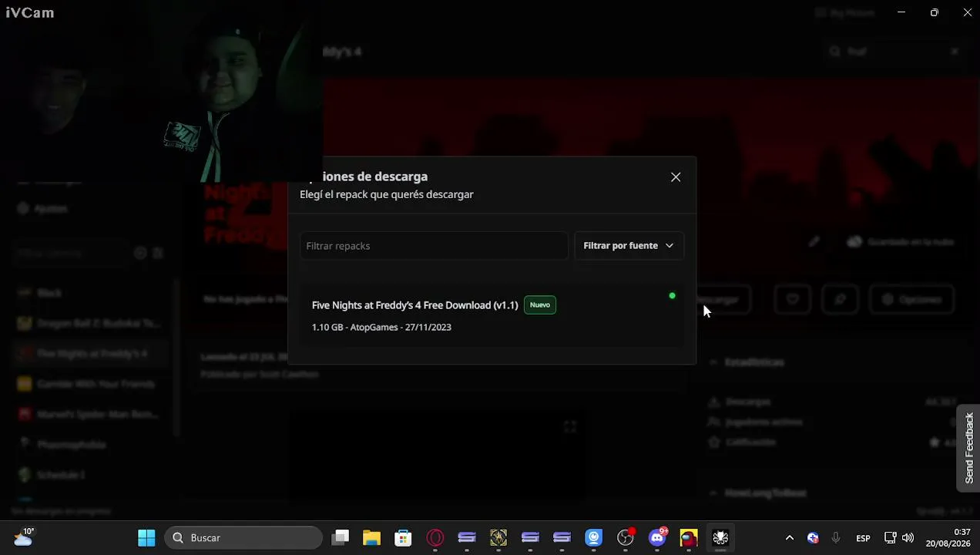This screenshot has height=555, width=980.
Task: Click the '1.10 GB - AtopGames - 27/11/2023' details text
Action: tap(381, 328)
